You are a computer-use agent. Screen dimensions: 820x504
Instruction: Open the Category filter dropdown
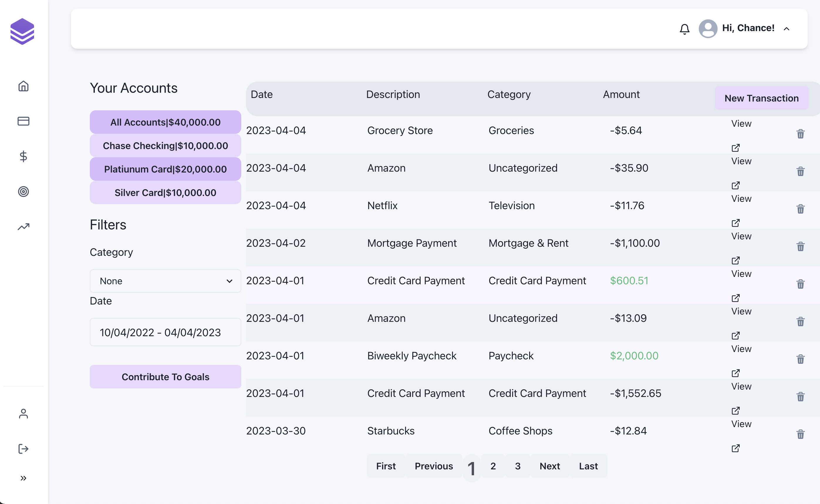(165, 281)
